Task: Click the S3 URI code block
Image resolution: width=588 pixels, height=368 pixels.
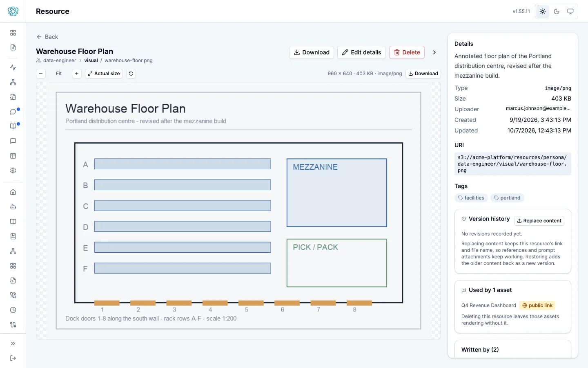Action: (513, 164)
